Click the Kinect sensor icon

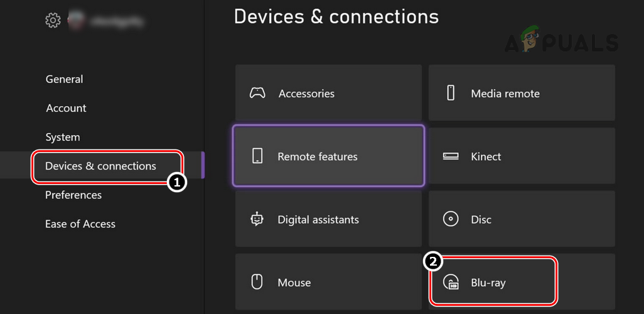[x=451, y=156]
